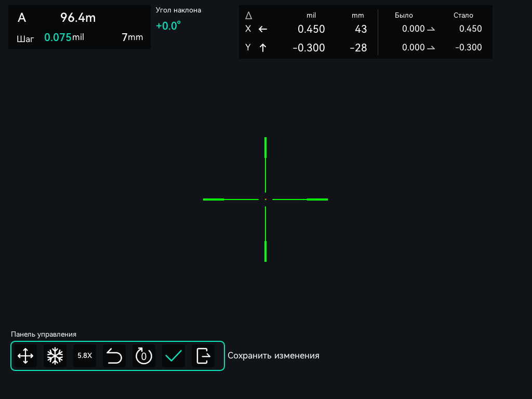
Task: Undo the last change with back arrow
Action: (x=114, y=356)
